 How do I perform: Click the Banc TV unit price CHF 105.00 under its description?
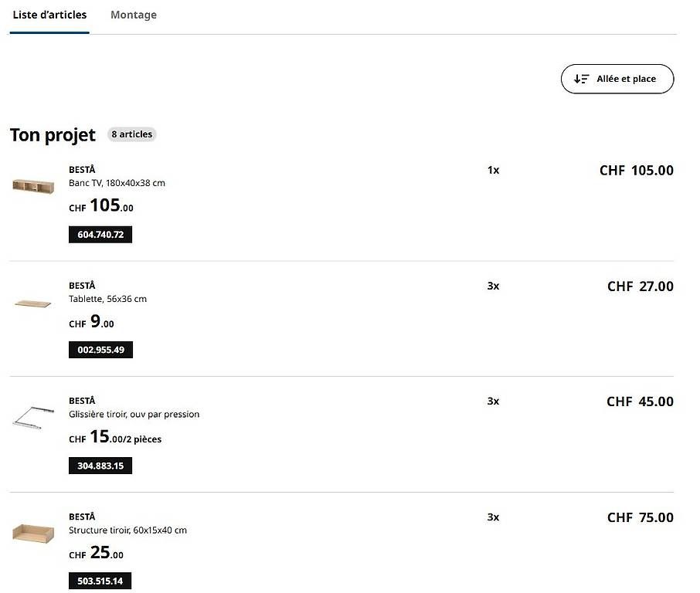pyautogui.click(x=101, y=206)
